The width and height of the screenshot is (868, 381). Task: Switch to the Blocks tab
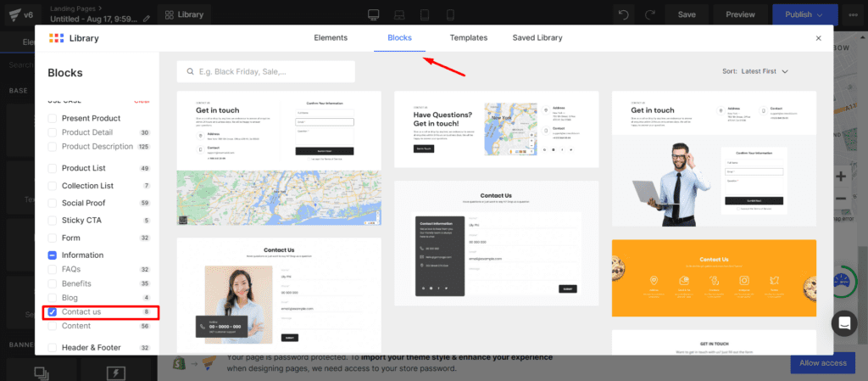(x=399, y=38)
